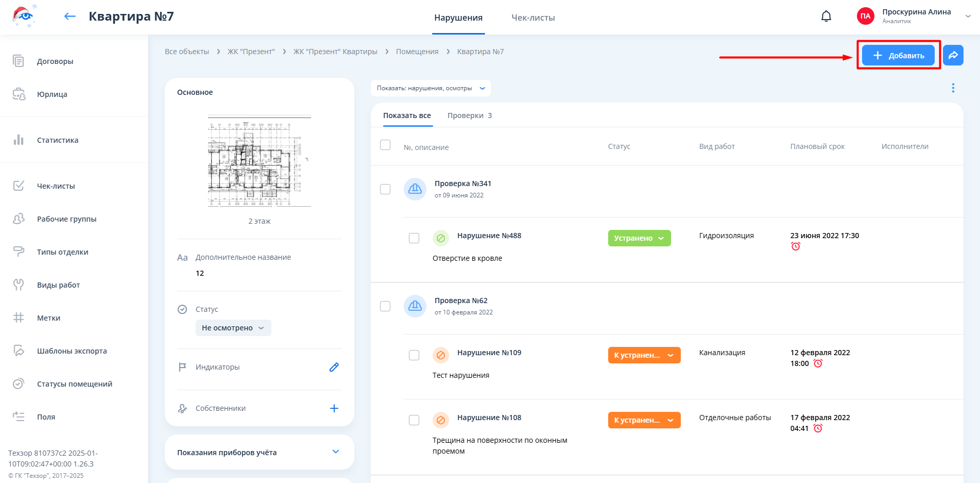Open the Не осмотрено status dropdown
Image resolution: width=980 pixels, height=483 pixels.
(233, 328)
